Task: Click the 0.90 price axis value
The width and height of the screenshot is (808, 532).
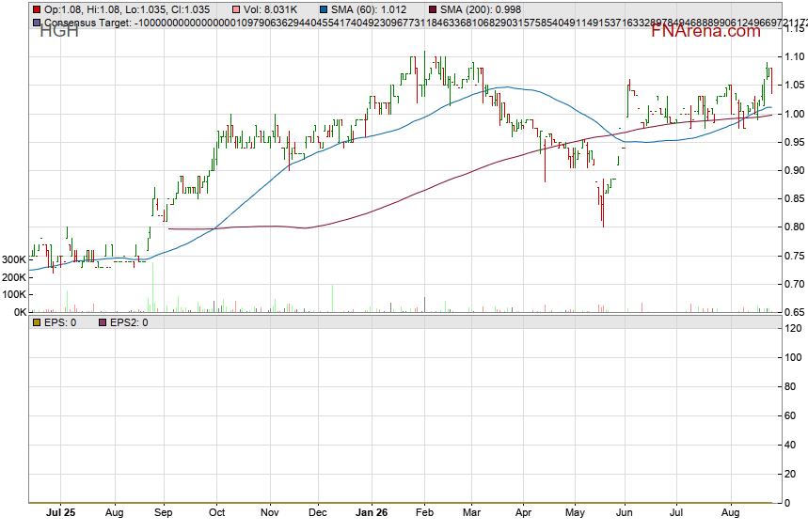Action: coord(794,170)
